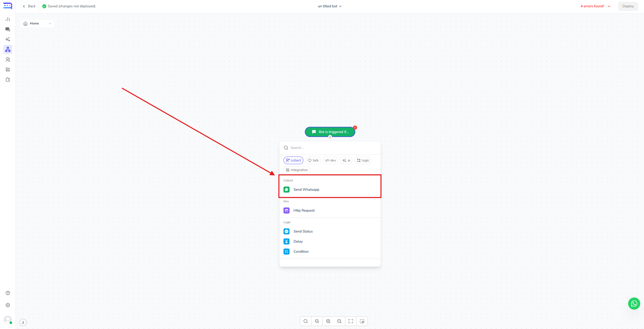Click the Send Status check icon
This screenshot has height=329, width=644.
287,231
